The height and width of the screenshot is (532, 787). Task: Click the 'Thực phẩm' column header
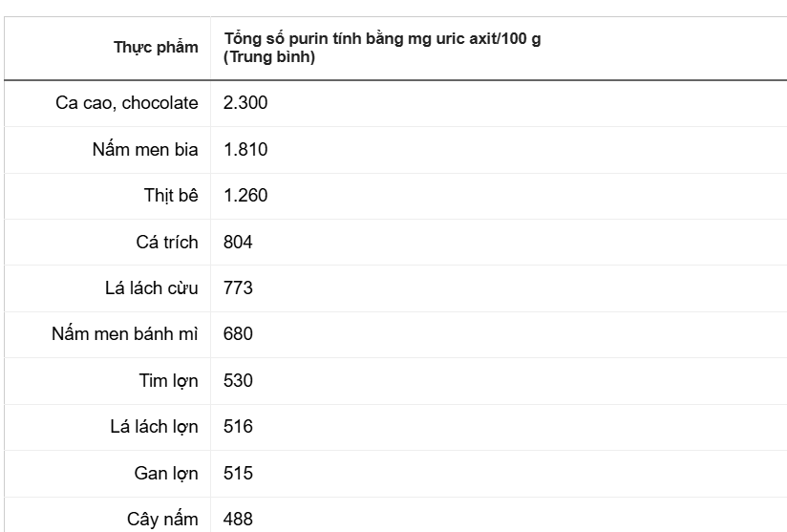(156, 48)
